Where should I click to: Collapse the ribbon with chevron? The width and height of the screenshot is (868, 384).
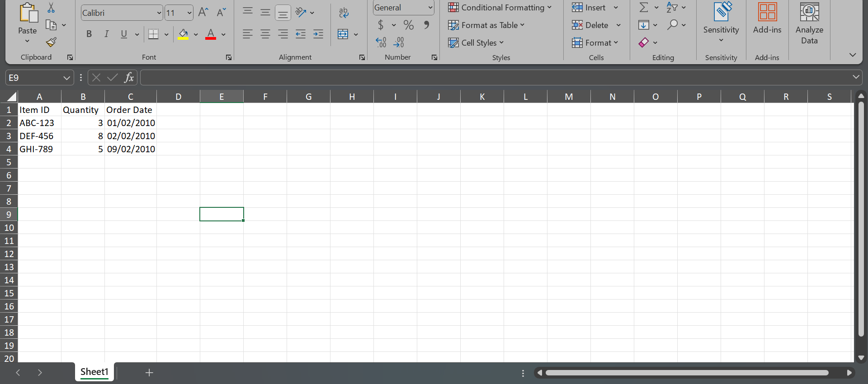pos(853,55)
